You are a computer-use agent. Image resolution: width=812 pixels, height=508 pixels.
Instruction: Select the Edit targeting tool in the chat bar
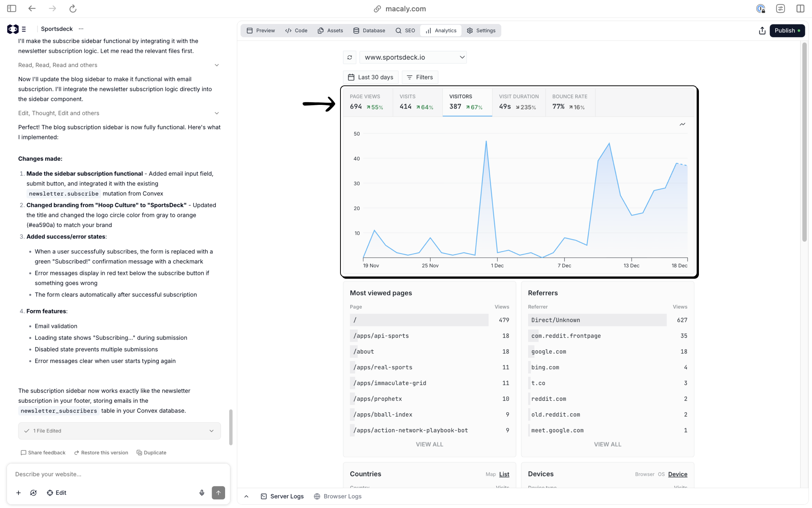pos(57,493)
